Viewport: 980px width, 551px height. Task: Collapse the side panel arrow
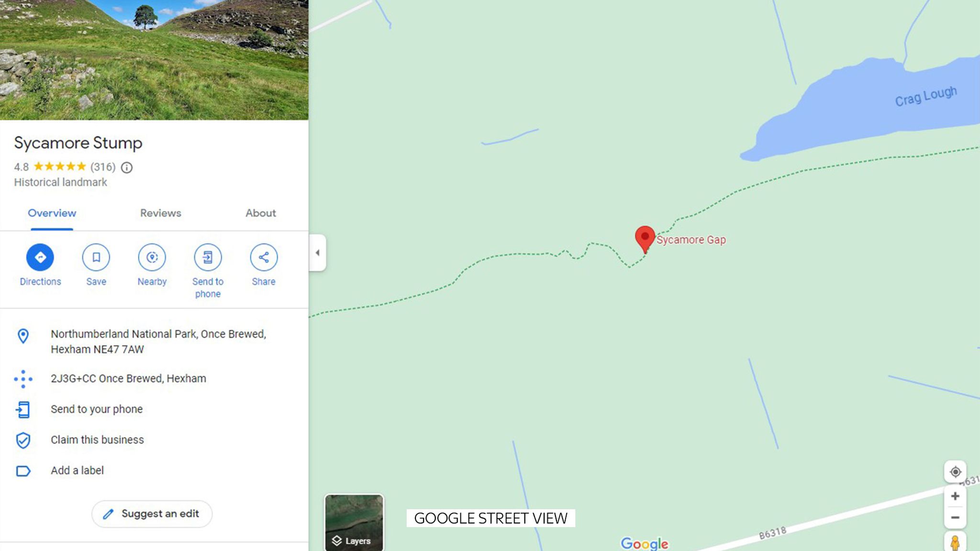point(317,253)
